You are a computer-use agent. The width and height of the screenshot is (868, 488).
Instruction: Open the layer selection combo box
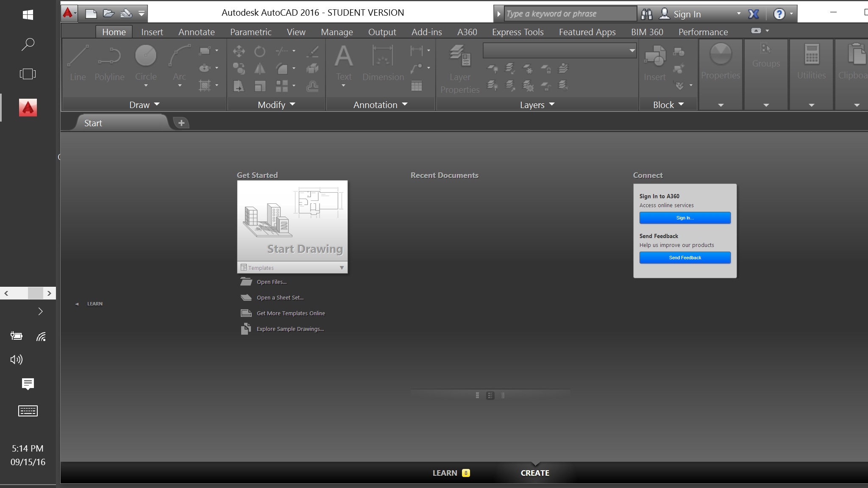click(559, 50)
